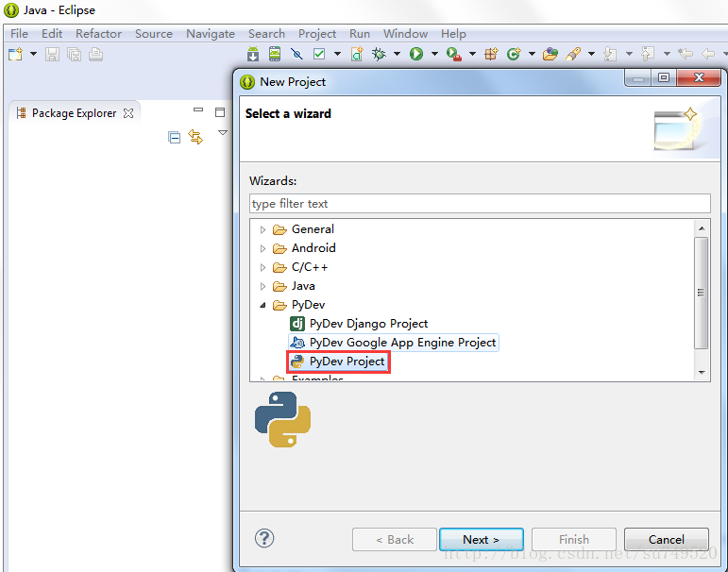Click the Open Type folder icon
The height and width of the screenshot is (572, 728).
pyautogui.click(x=550, y=55)
